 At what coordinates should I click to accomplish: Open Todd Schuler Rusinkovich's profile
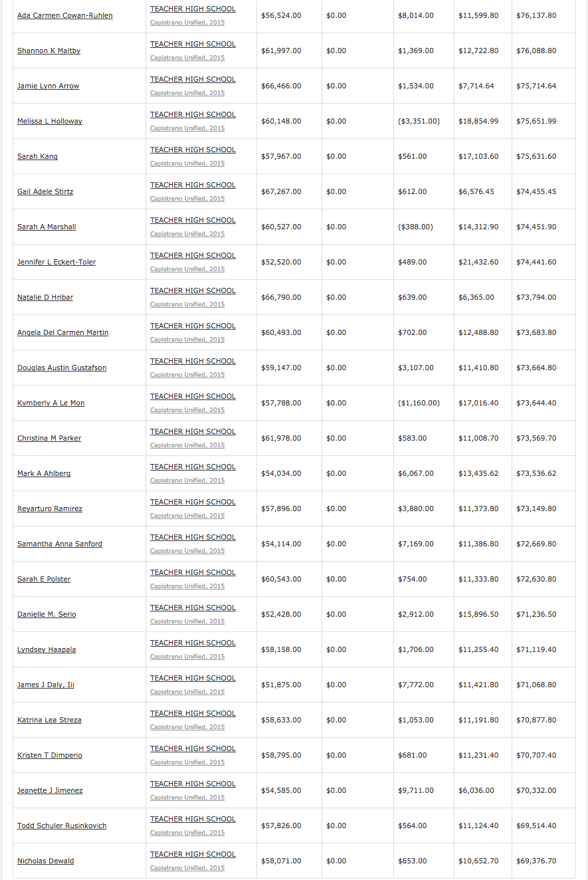pos(62,826)
